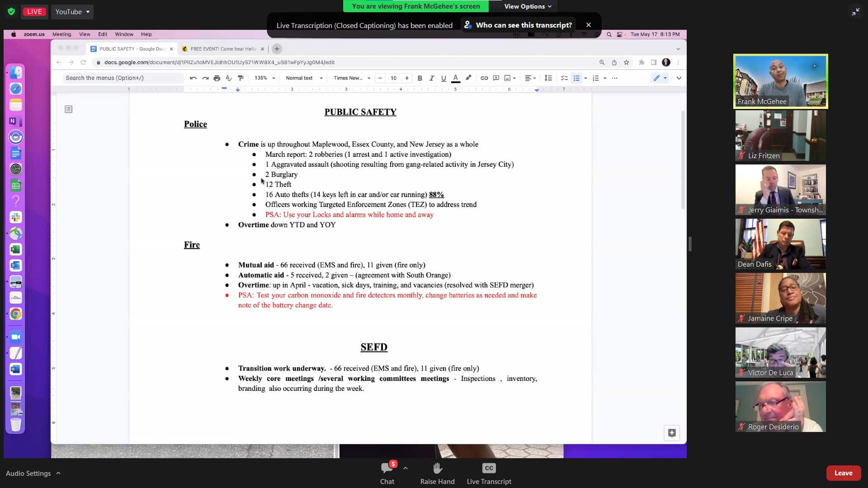
Task: Hide the menus with the chevron
Action: coord(679,78)
